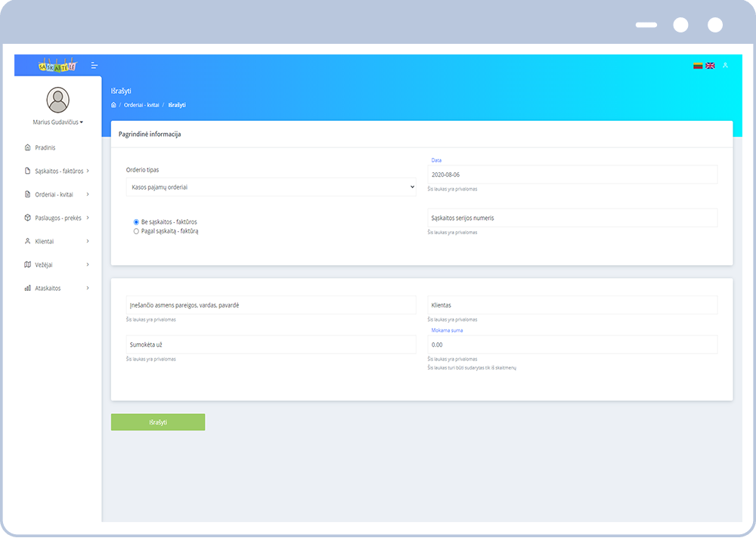Click the home icon in breadcrumb
The height and width of the screenshot is (538, 756).
point(114,105)
